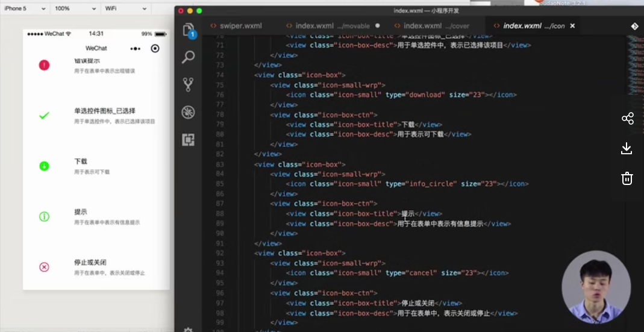
Task: Open the Explorer files icon in VS Code
Action: tap(188, 30)
